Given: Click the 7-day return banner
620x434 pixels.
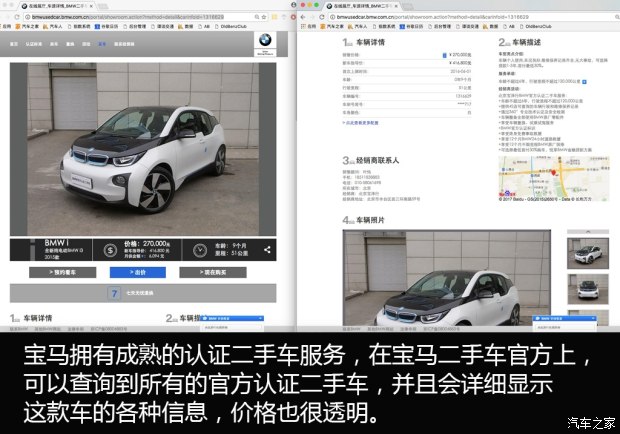Looking at the screenshot, I should [x=143, y=293].
